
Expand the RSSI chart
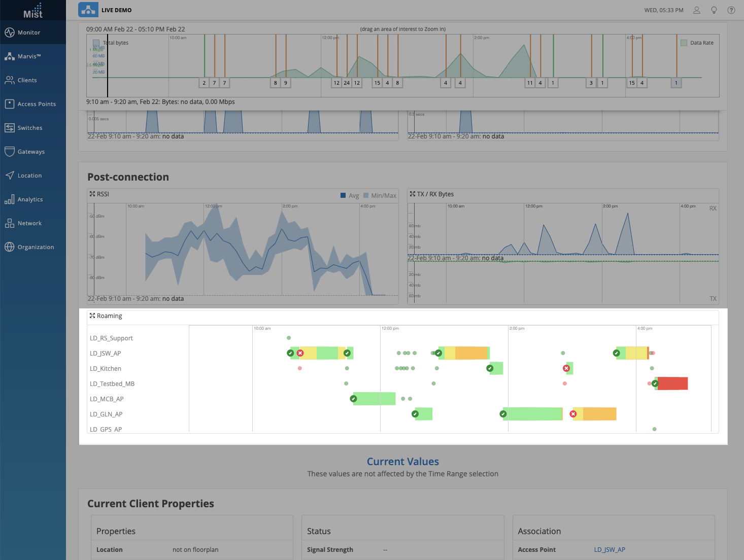click(x=92, y=194)
